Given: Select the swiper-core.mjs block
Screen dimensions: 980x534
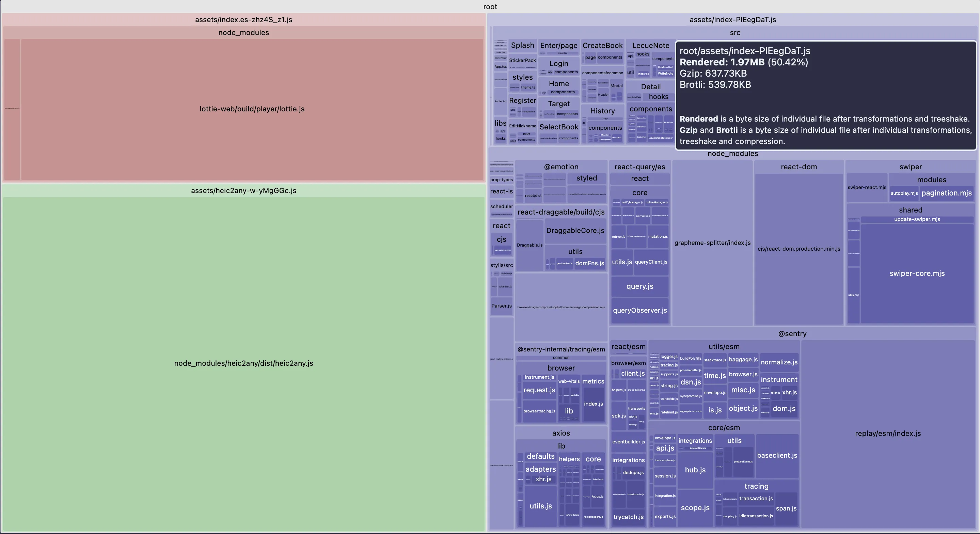Looking at the screenshot, I should point(917,273).
